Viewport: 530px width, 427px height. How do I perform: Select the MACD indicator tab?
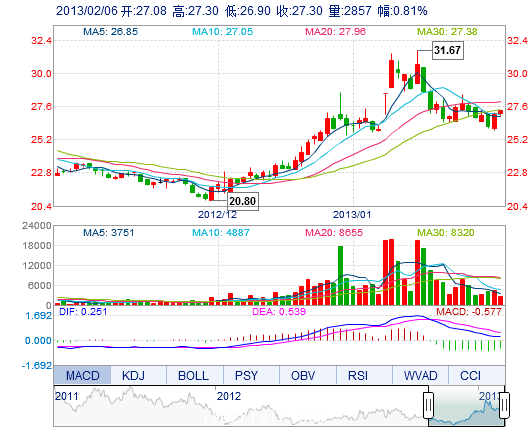pyautogui.click(x=82, y=375)
